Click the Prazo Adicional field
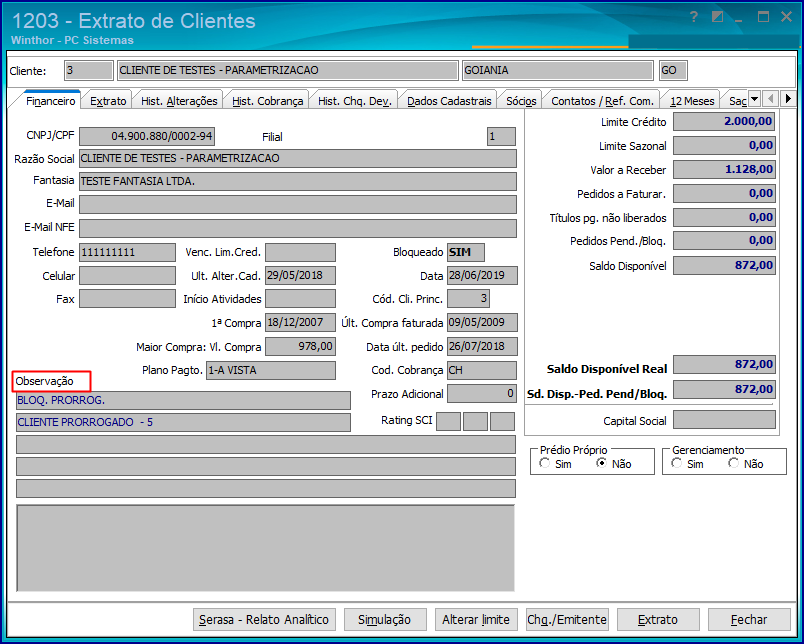 click(x=482, y=394)
